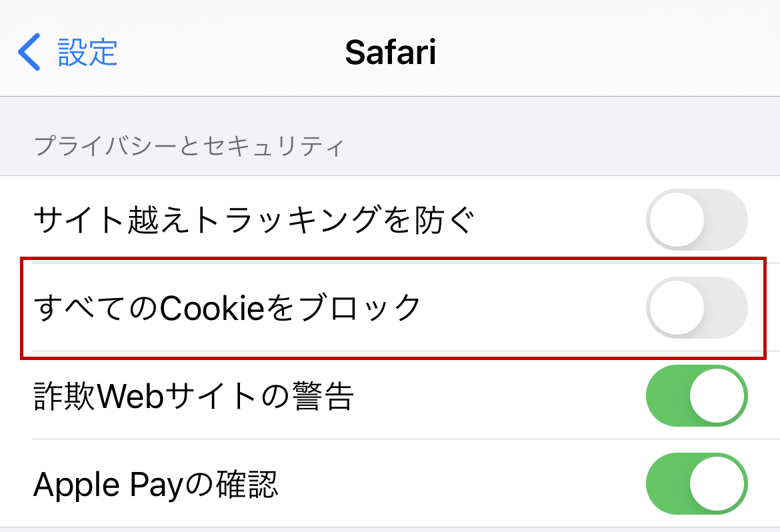This screenshot has height=532, width=780.
Task: Tap the Safari page title
Action: (391, 53)
